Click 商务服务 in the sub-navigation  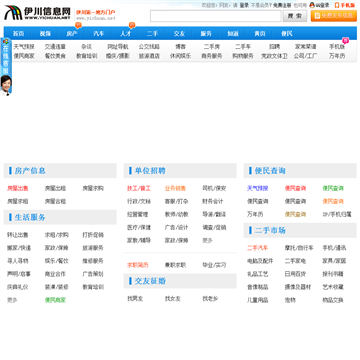[x=212, y=56]
